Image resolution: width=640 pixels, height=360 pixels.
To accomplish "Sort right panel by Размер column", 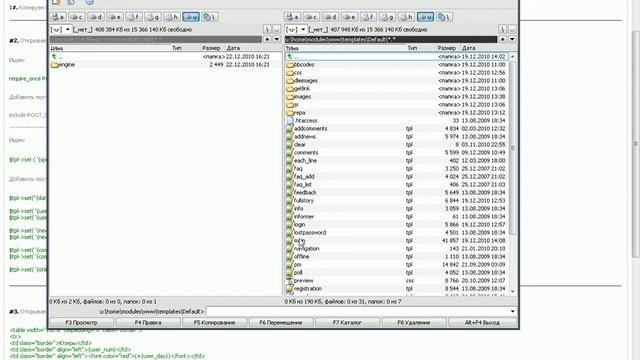I will 446,48.
